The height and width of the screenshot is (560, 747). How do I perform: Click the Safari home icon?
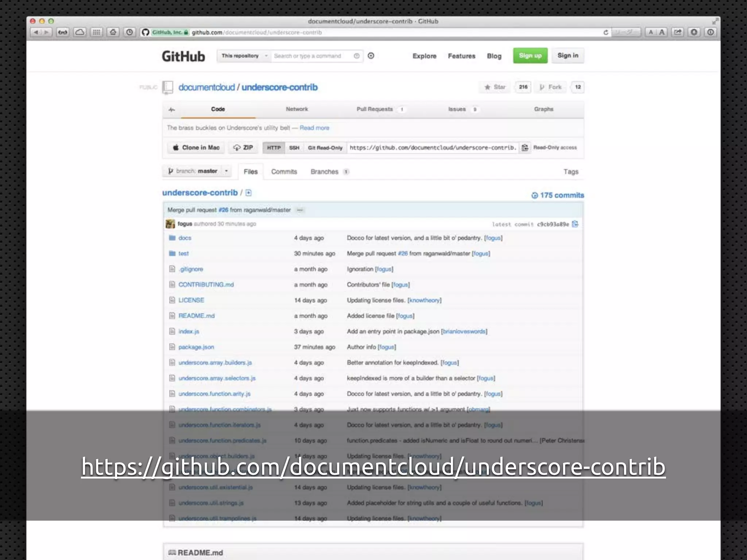113,32
